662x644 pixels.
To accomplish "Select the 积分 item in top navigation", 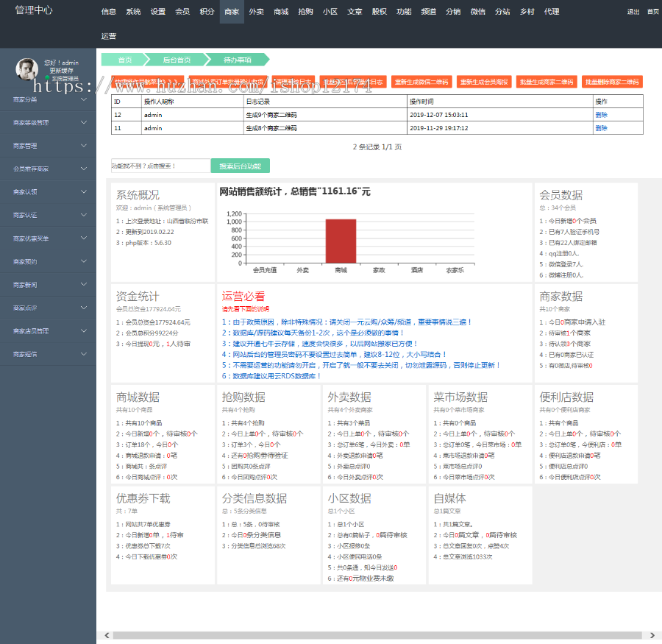I will pyautogui.click(x=206, y=12).
